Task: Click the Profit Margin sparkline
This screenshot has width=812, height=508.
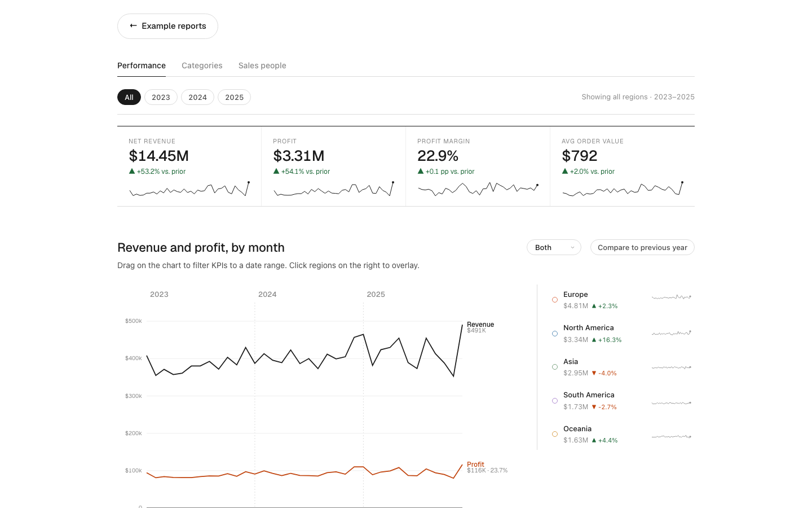Action: (x=478, y=189)
